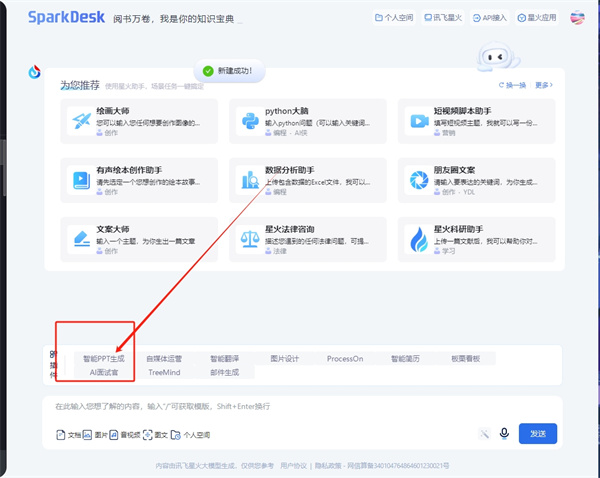Viewport: 600px width, 478px height.
Task: Open the 星火科研助手 card title
Action: point(458,229)
